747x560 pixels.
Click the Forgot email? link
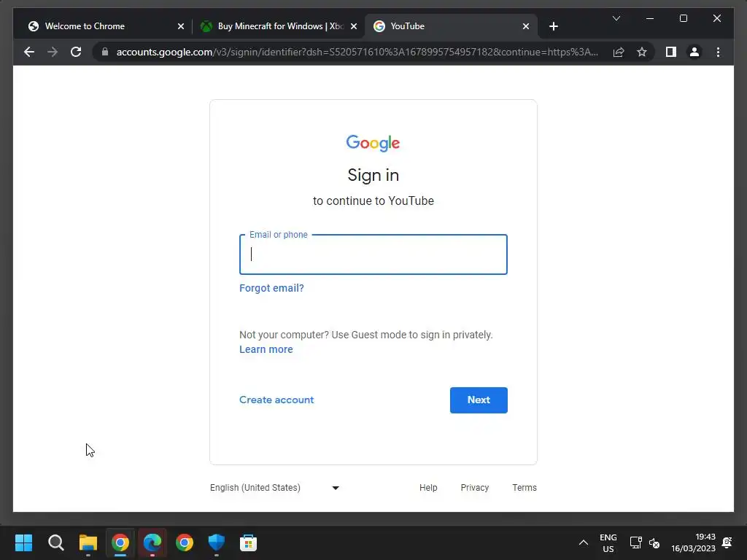tap(271, 288)
